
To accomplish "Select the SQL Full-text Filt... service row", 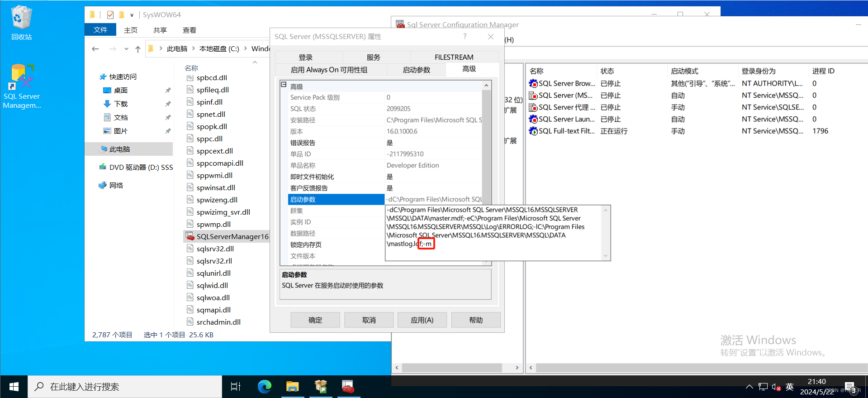I will pos(697,131).
